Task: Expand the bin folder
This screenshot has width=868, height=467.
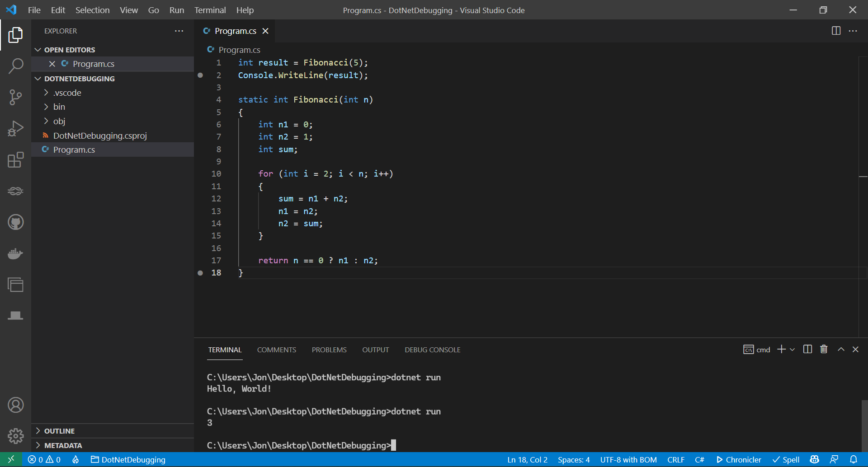Action: pos(59,107)
